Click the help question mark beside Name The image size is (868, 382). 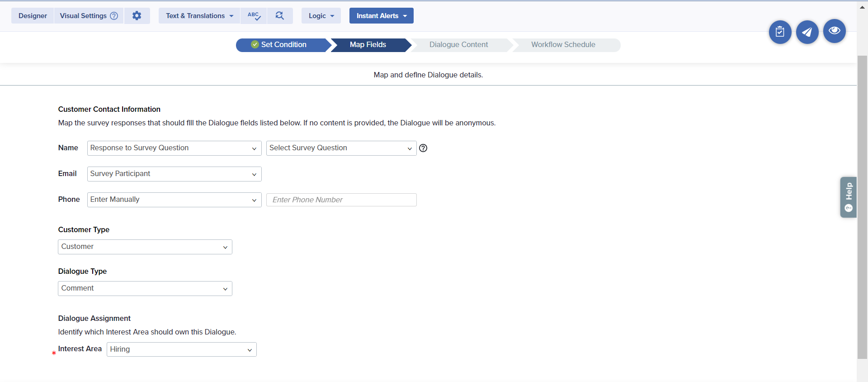click(423, 148)
